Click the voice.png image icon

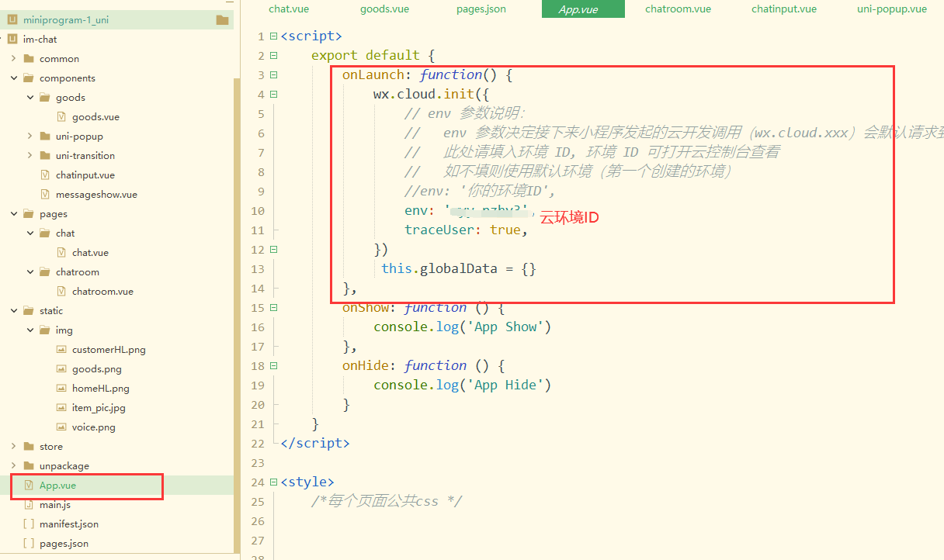(61, 427)
